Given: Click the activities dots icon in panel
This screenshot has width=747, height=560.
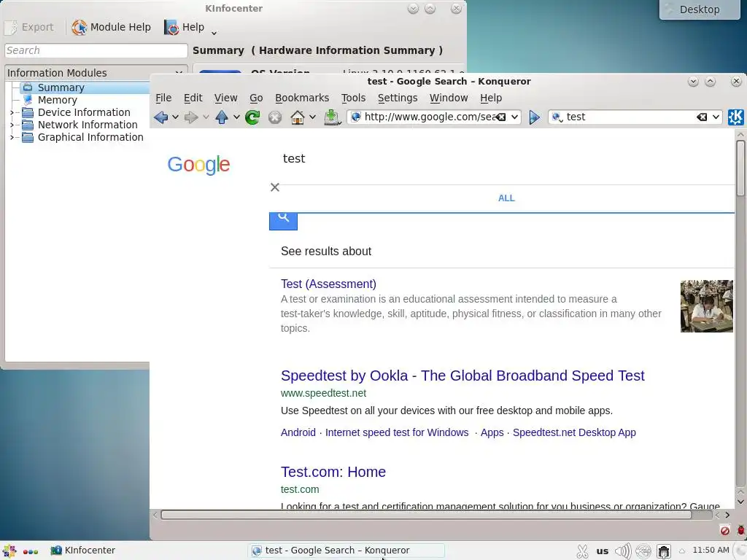Looking at the screenshot, I should click(31, 551).
